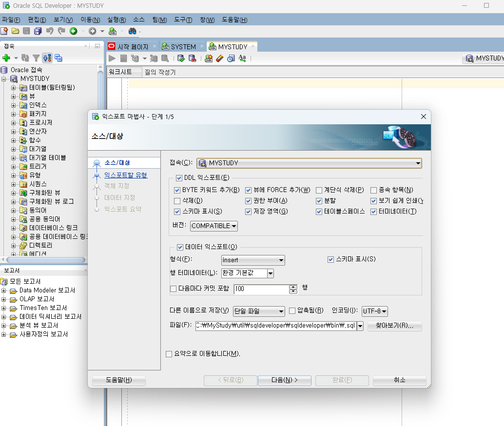This screenshot has width=504, height=426.
Task: Click the 다음(N) > button
Action: 285,380
